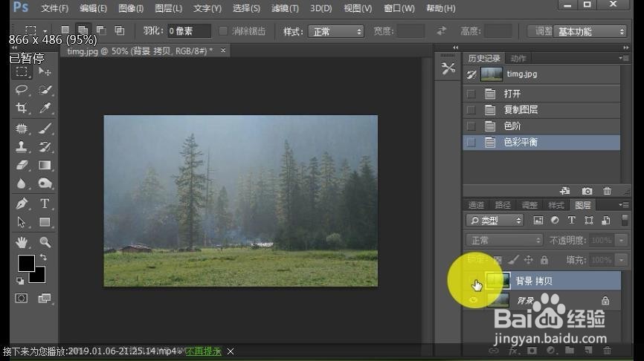
Task: Toggle layer filtering switch on/off
Action: pos(624,221)
